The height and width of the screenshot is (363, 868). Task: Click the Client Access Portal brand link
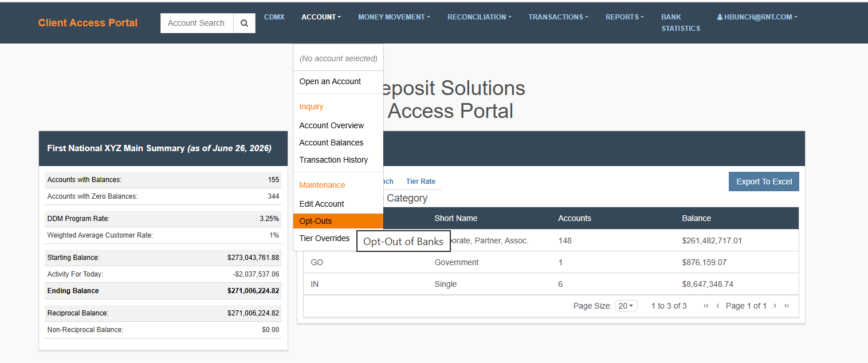pos(88,23)
